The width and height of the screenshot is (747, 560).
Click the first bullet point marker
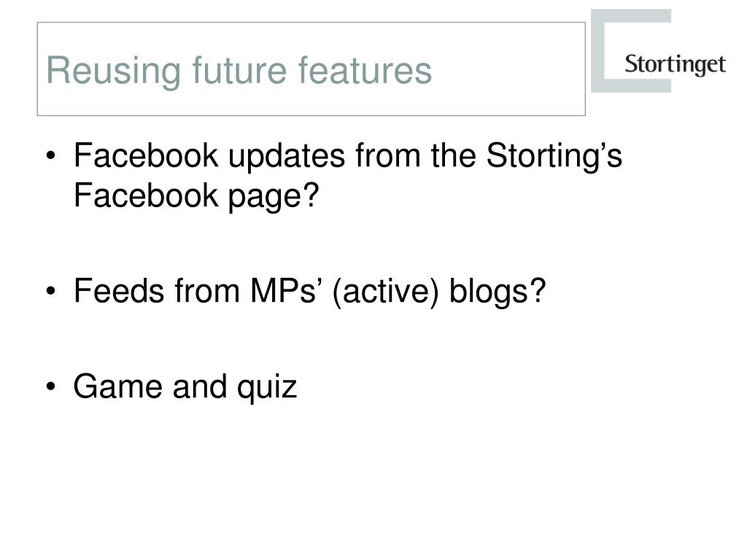51,156
